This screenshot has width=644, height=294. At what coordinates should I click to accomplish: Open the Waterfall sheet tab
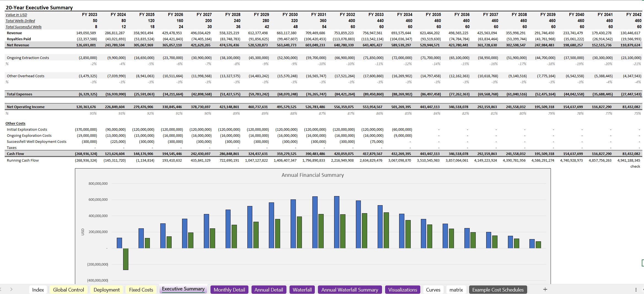302,290
